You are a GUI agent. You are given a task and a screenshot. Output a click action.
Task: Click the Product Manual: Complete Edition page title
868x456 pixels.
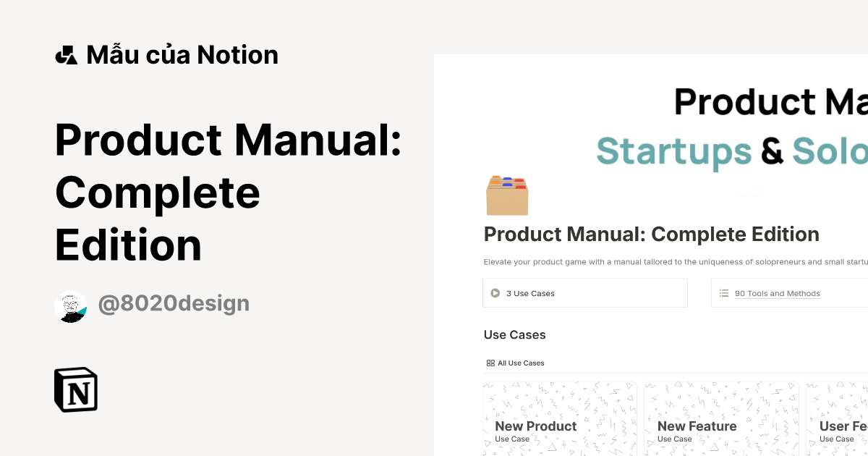pyautogui.click(x=651, y=234)
